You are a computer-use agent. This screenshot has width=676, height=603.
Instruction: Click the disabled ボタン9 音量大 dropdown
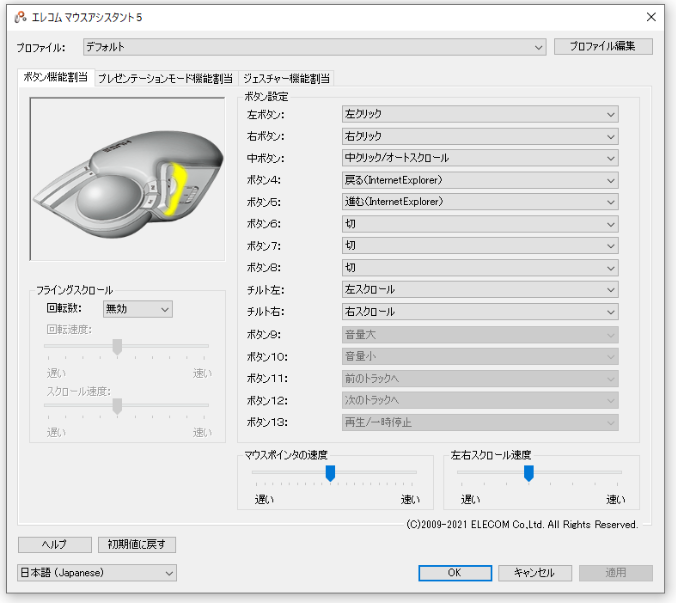[x=480, y=334]
